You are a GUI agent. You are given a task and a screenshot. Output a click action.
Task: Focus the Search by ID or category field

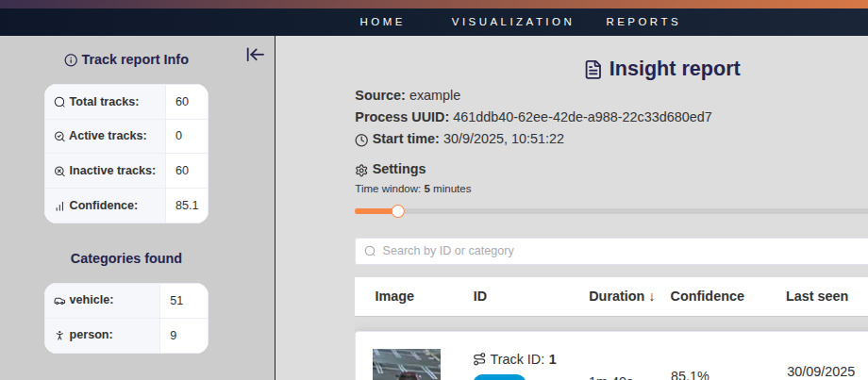pos(604,251)
